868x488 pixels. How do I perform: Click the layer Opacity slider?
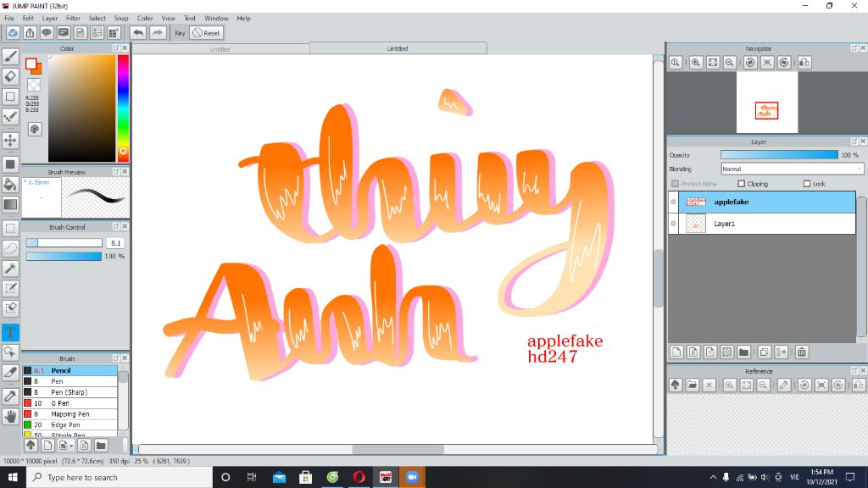pos(780,155)
